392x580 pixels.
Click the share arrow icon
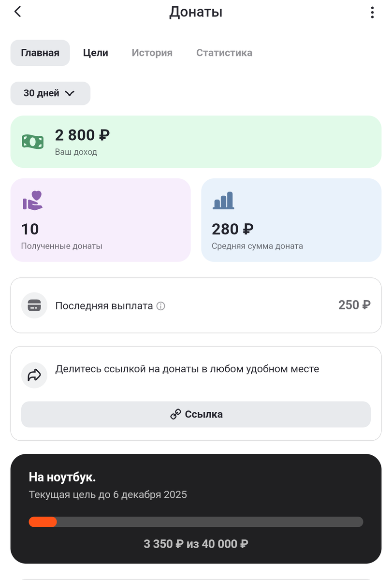coord(34,375)
